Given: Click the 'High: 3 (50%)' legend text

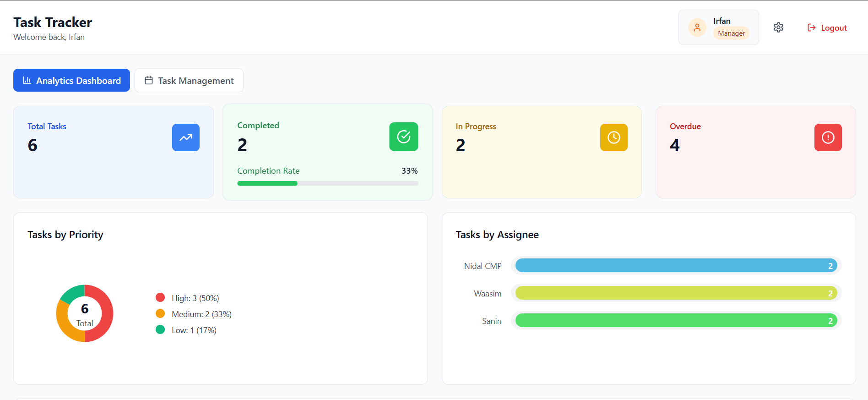Looking at the screenshot, I should click(195, 298).
